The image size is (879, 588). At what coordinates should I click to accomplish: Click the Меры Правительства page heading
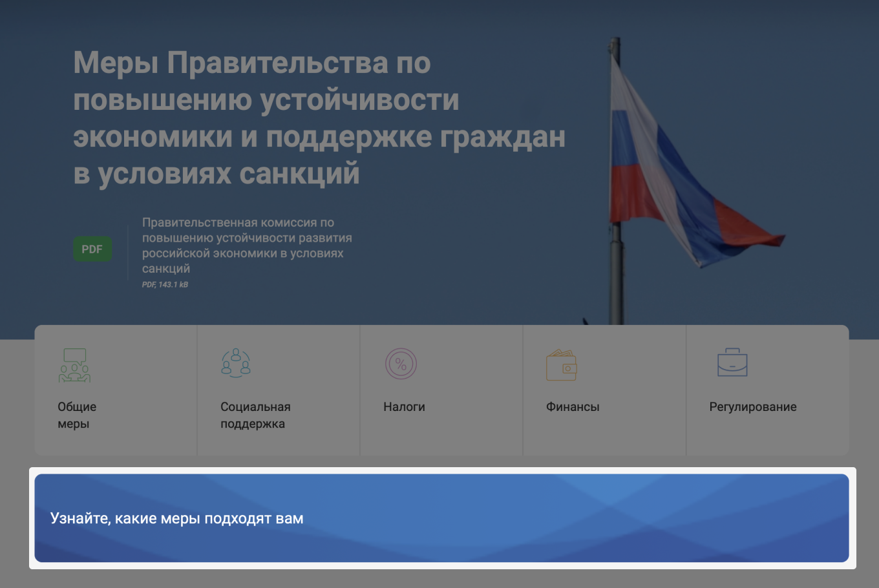tap(319, 118)
